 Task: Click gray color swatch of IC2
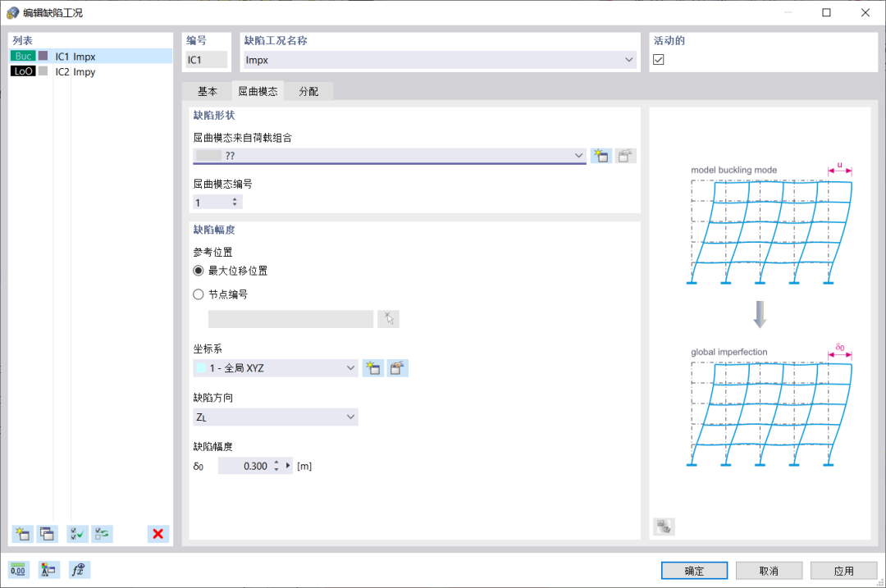43,71
